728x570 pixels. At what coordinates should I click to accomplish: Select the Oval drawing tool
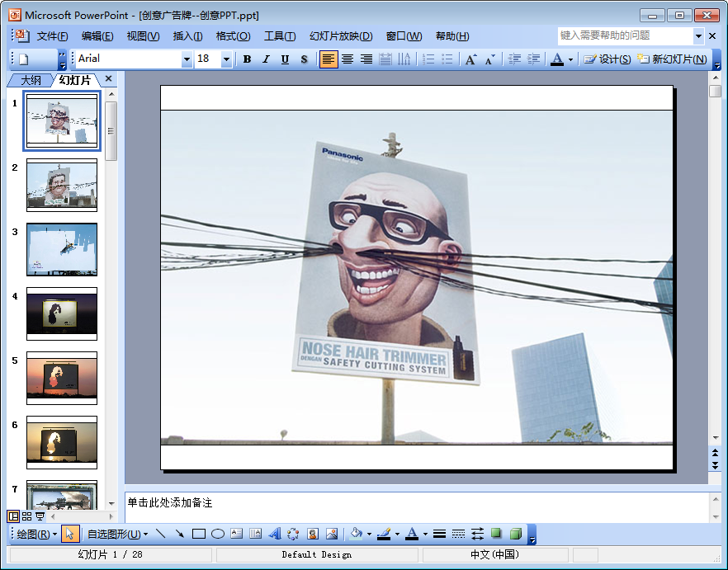tap(218, 534)
